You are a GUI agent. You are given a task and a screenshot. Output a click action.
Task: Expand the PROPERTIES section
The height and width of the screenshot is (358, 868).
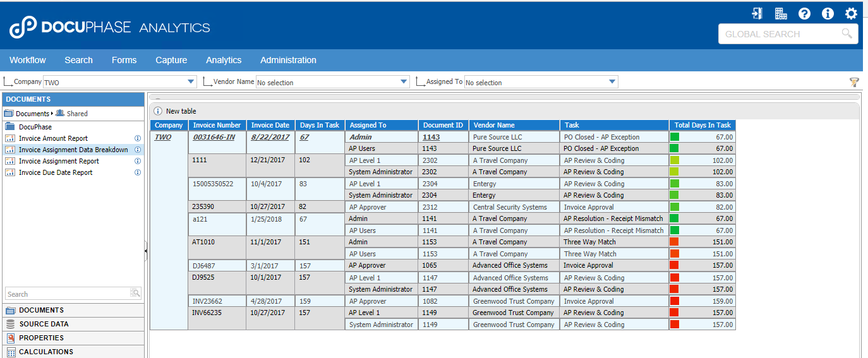[x=73, y=338]
